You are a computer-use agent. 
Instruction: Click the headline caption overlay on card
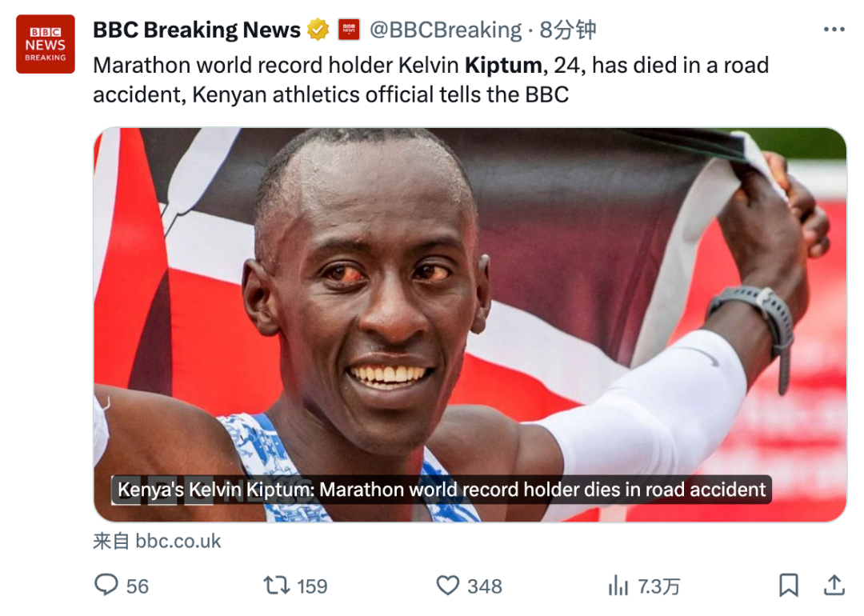442,490
